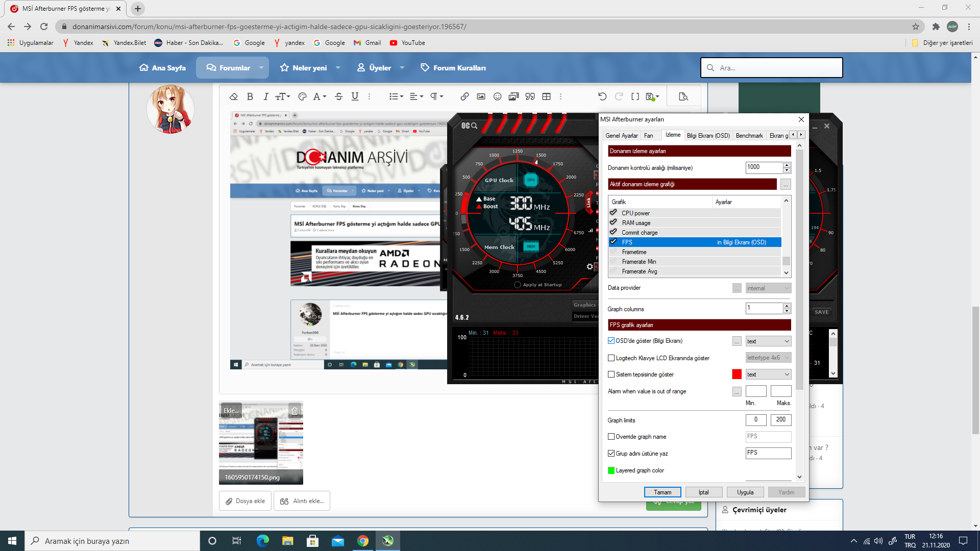Pick red system tray text color
980x551 pixels.
pyautogui.click(x=737, y=374)
